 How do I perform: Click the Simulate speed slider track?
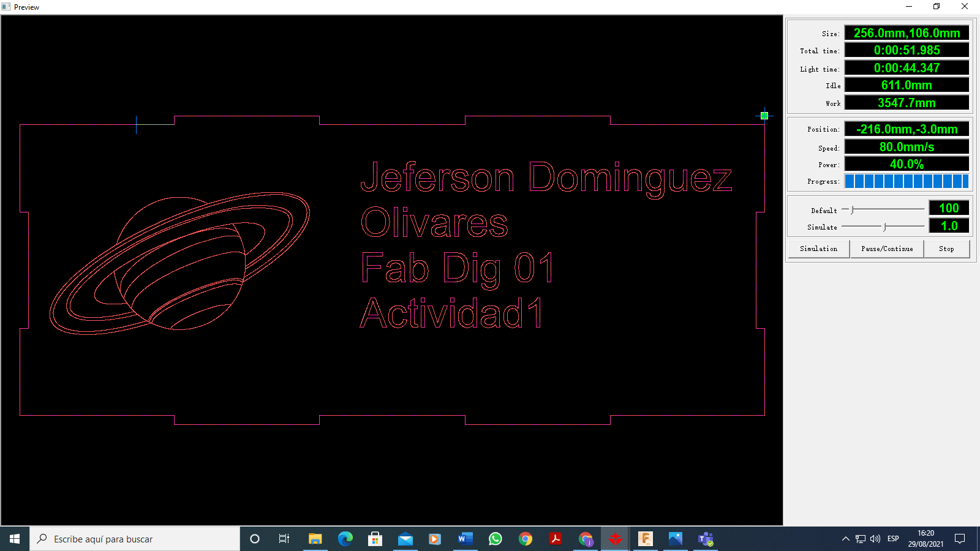tap(884, 227)
